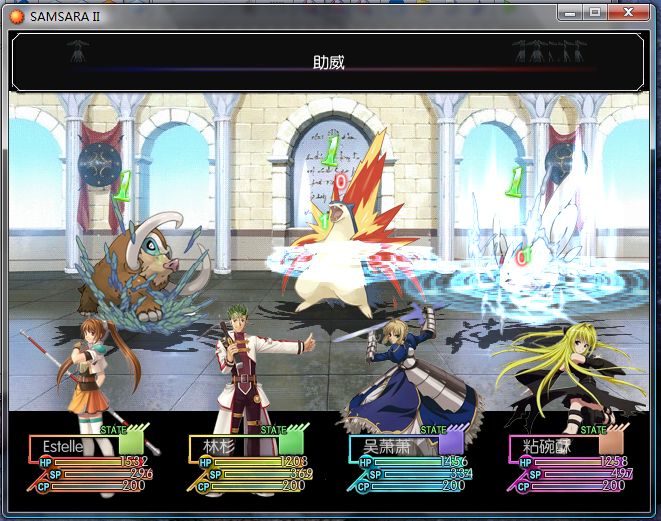The width and height of the screenshot is (661, 521).
Task: Target the brown mammoth enemy with tusks
Action: pyautogui.click(x=141, y=270)
